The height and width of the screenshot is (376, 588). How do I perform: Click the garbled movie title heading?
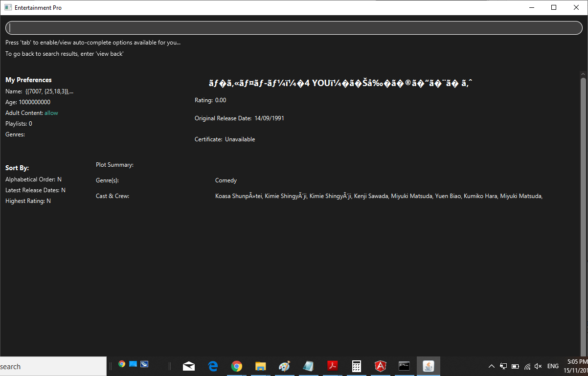340,84
